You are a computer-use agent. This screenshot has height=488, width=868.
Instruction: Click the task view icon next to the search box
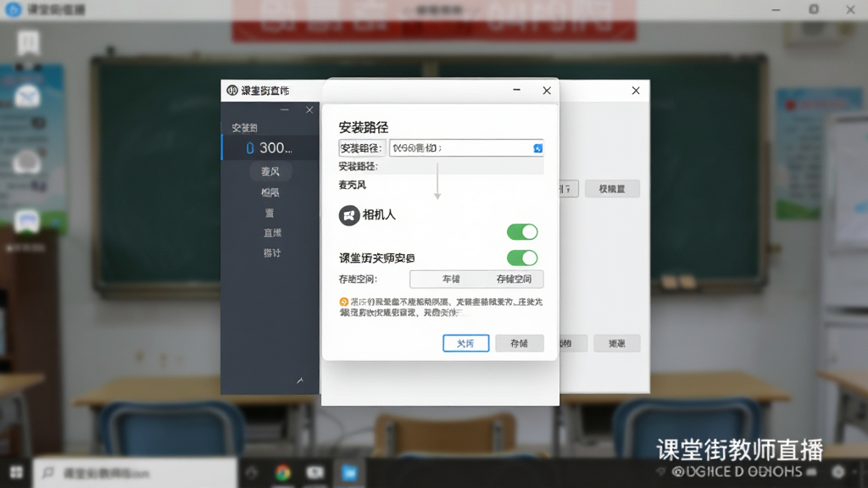[x=252, y=473]
